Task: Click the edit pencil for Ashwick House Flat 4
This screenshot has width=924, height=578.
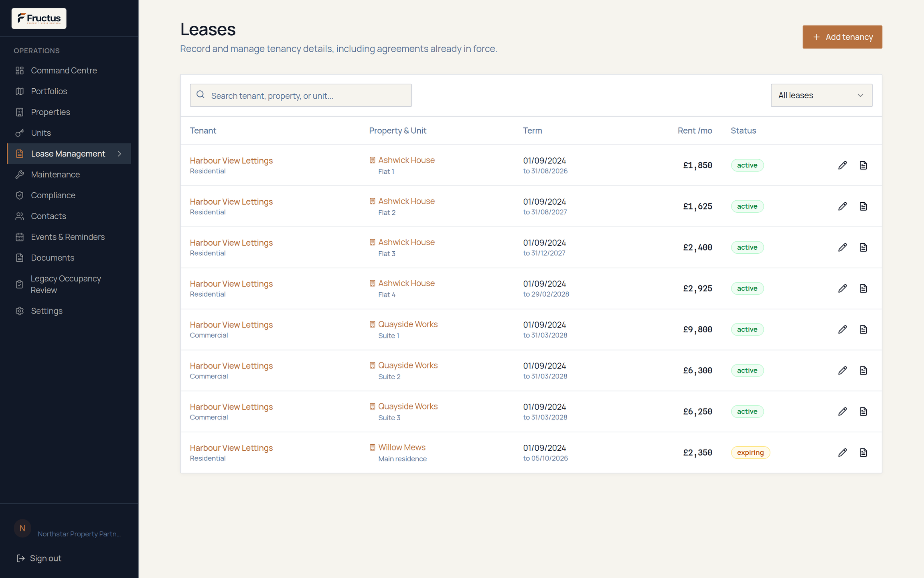Action: 842,289
